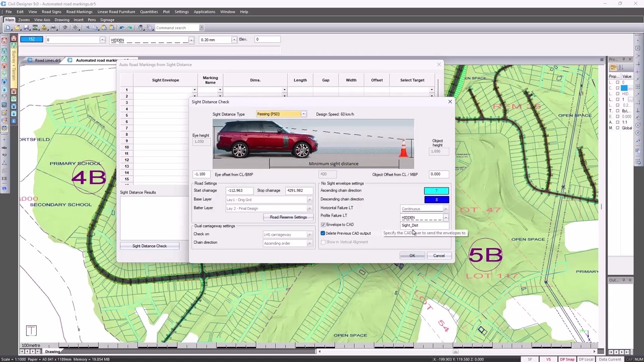Image resolution: width=644 pixels, height=362 pixels.
Task: Open the Batter Layer dropdown (Lay 2 - Final Design)
Action: click(309, 209)
